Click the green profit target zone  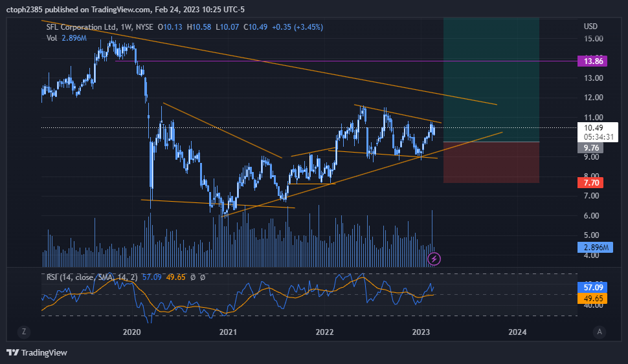491,80
